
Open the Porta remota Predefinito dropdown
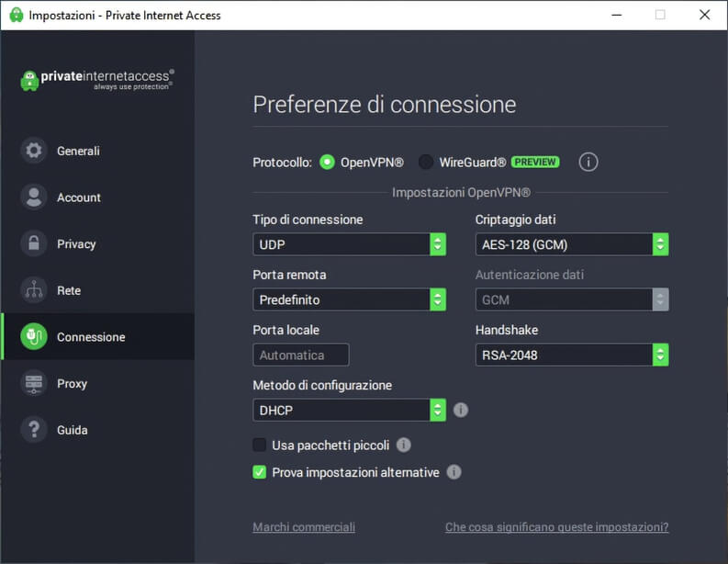pyautogui.click(x=349, y=299)
